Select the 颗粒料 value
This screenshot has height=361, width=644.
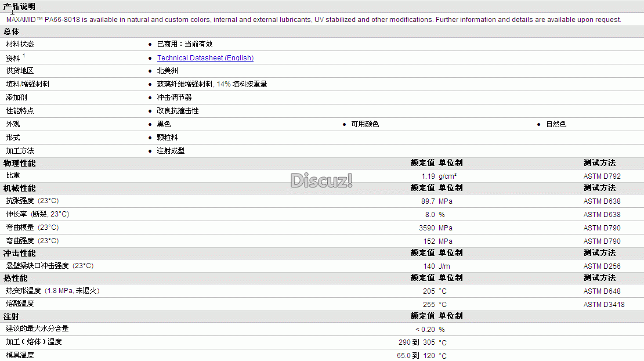[168, 138]
